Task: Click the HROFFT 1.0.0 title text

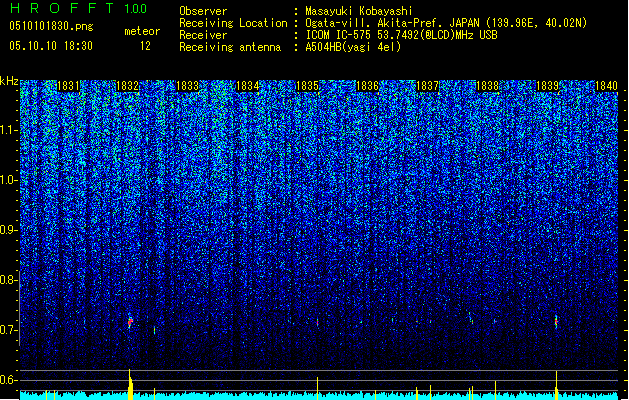Action: [x=79, y=8]
